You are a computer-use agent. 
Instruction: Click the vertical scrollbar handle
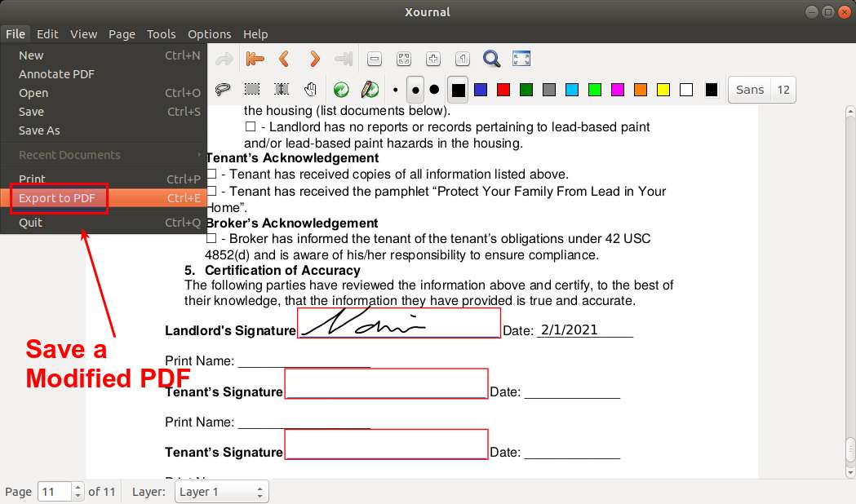pyautogui.click(x=850, y=450)
